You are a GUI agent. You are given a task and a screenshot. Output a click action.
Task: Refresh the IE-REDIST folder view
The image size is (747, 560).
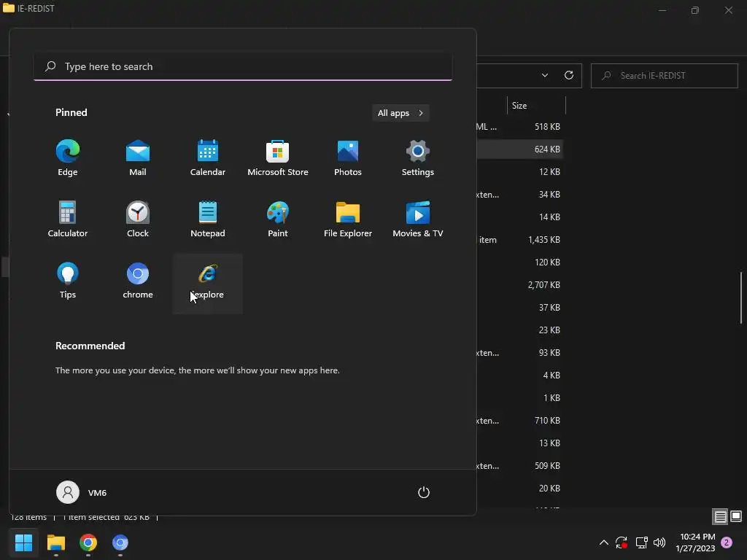[569, 75]
